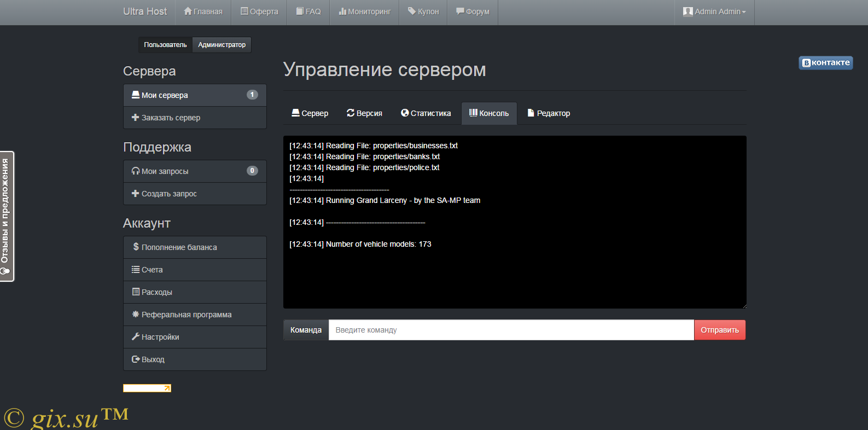Expand the Admin Admin user dropdown
This screenshot has height=430, width=868.
tap(714, 11)
